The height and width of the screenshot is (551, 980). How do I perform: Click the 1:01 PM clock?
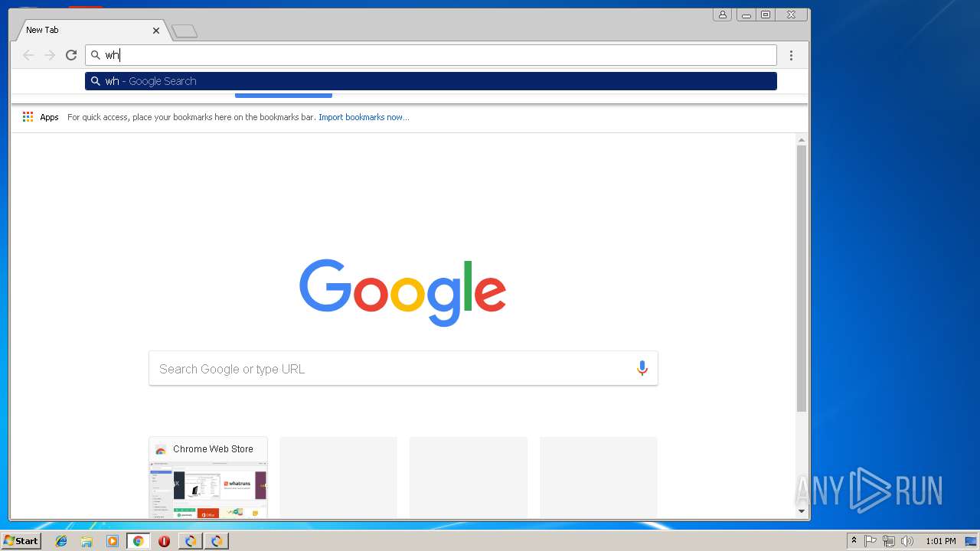pyautogui.click(x=940, y=541)
